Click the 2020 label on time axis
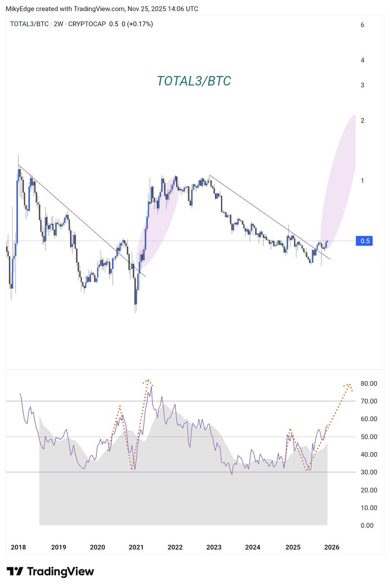The height and width of the screenshot is (588, 390). pos(97,546)
